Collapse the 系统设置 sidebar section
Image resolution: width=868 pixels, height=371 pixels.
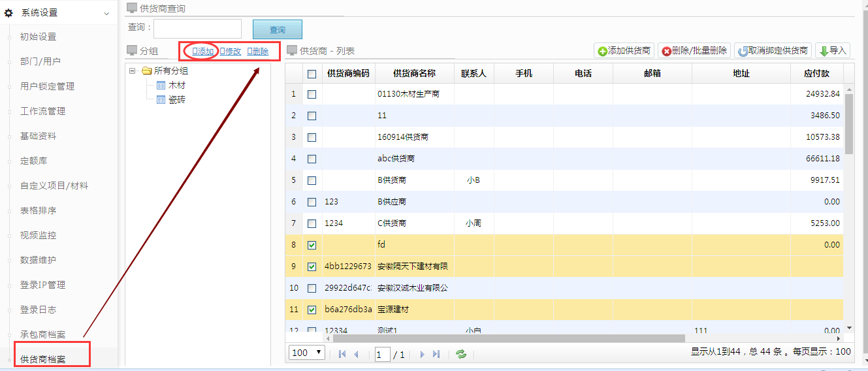click(x=106, y=13)
